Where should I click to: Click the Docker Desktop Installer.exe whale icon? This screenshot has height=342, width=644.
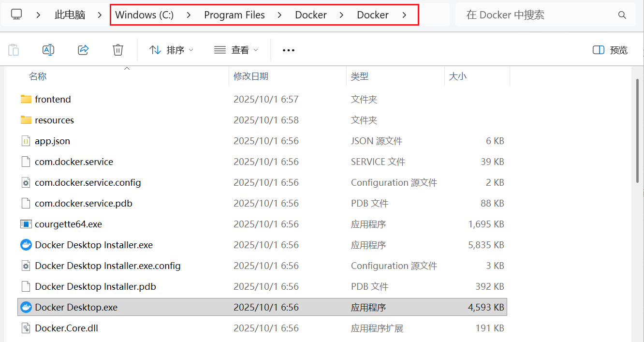26,245
